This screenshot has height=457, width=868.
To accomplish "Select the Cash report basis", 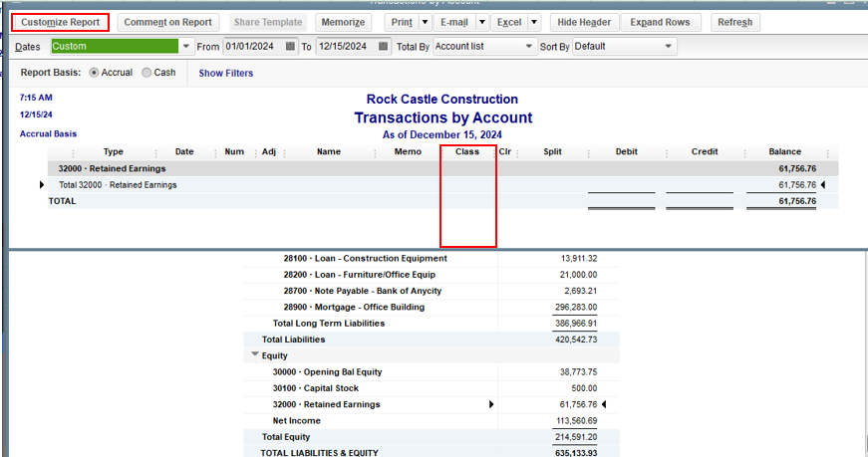I will pos(146,73).
